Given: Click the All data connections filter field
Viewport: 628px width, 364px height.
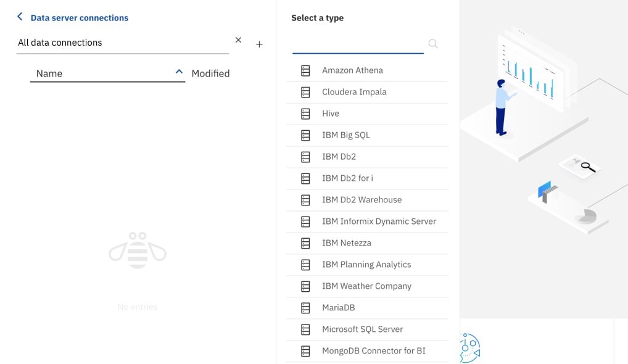Looking at the screenshot, I should pos(122,43).
